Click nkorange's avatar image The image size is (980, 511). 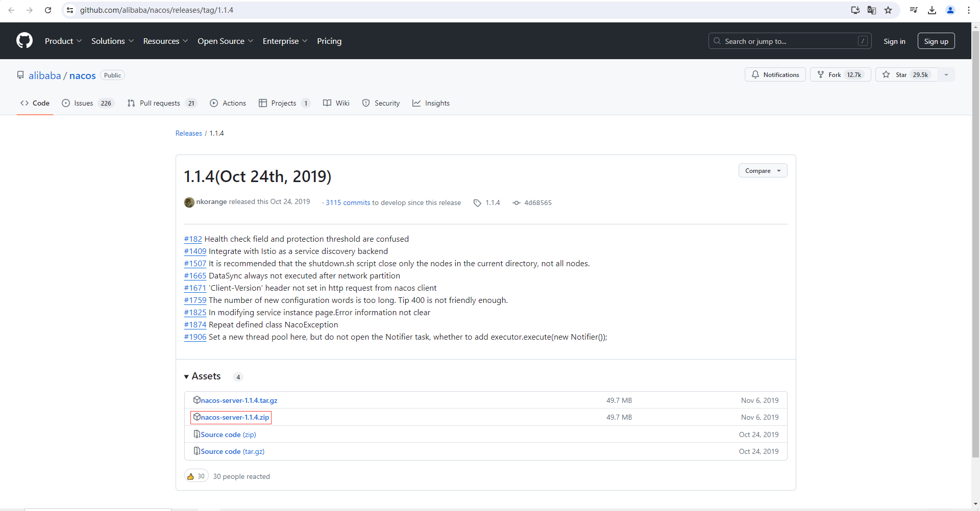pos(189,202)
